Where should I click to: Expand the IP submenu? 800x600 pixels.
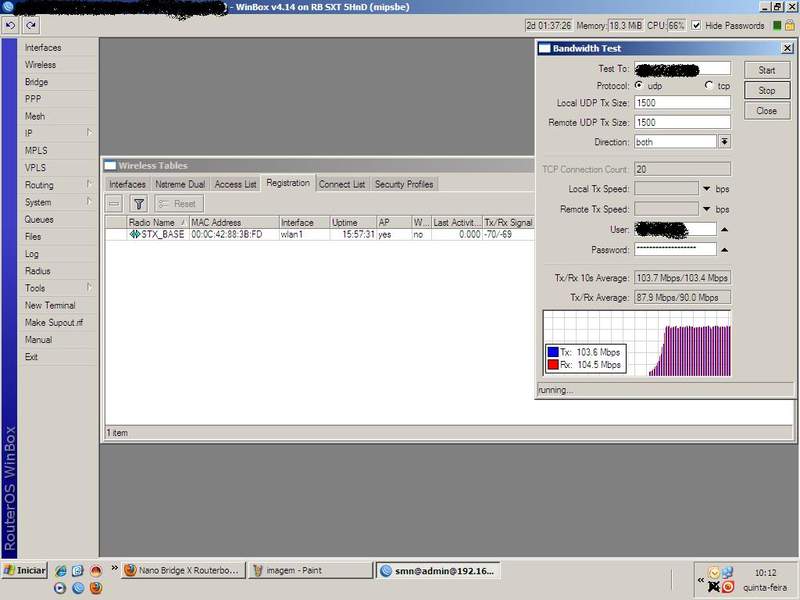click(x=57, y=133)
